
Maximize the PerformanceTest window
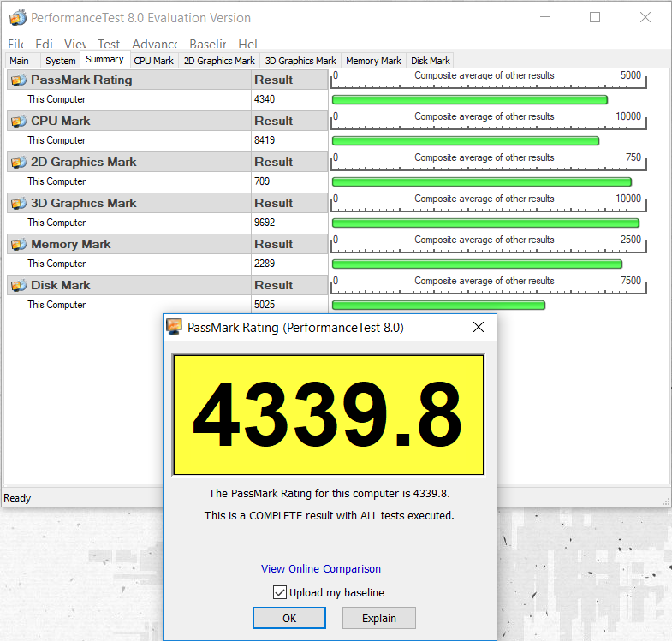coord(595,17)
